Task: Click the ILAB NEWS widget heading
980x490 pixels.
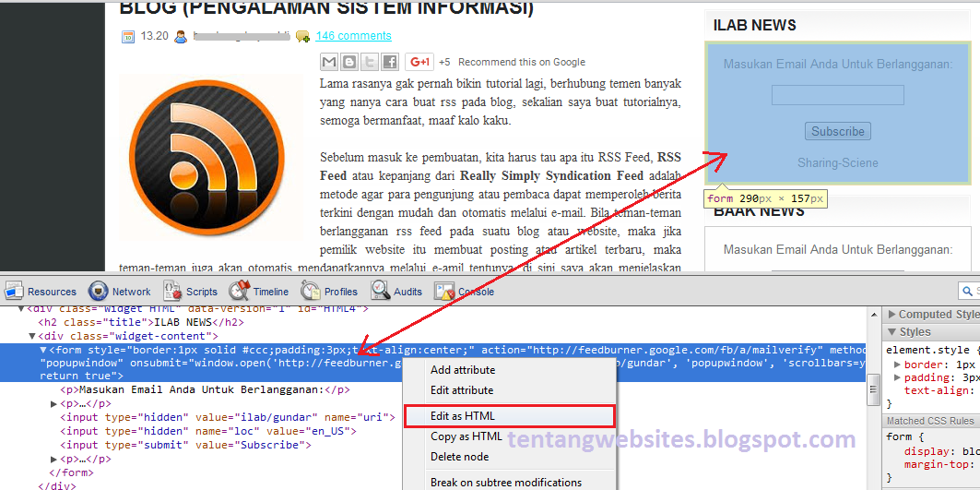Action: tap(754, 25)
